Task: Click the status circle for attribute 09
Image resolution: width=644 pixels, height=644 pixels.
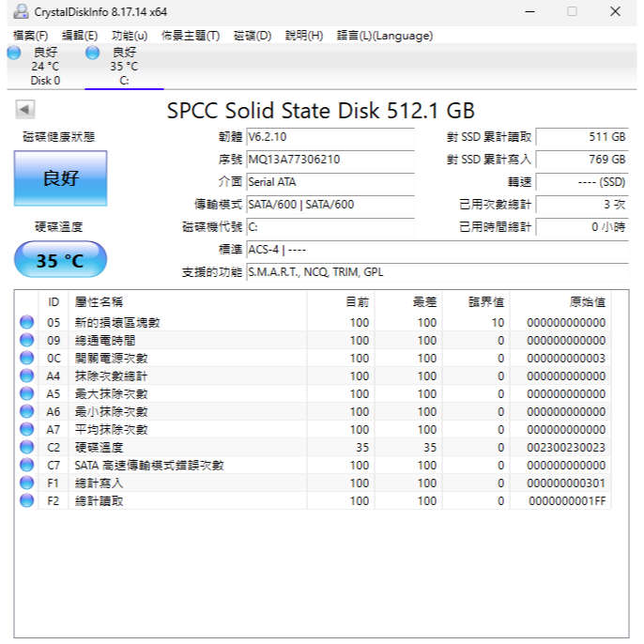Action: [x=26, y=340]
